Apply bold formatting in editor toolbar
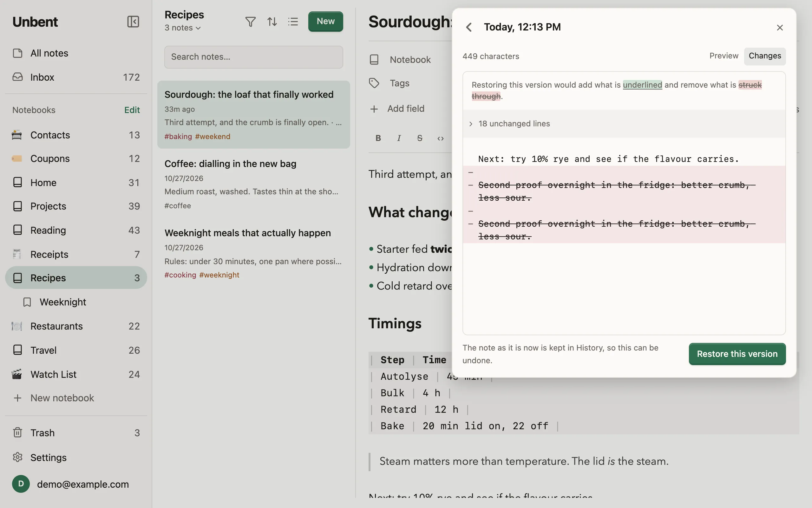Viewport: 812px width, 508px height. coord(378,138)
